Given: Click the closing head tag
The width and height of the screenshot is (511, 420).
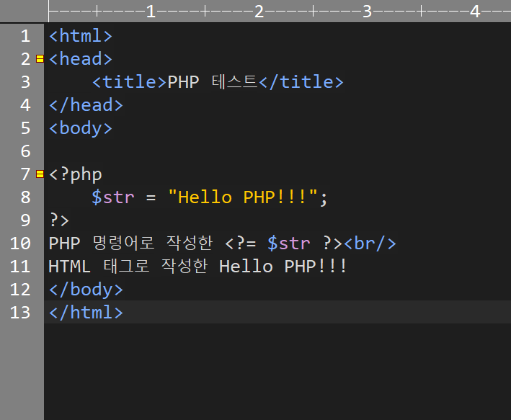Looking at the screenshot, I should click(86, 105).
